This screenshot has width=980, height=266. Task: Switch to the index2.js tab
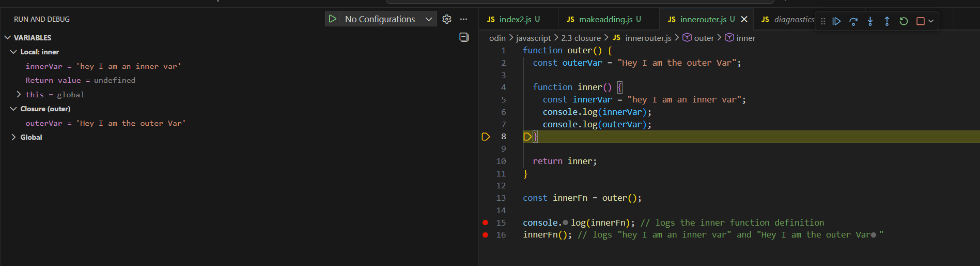point(515,19)
